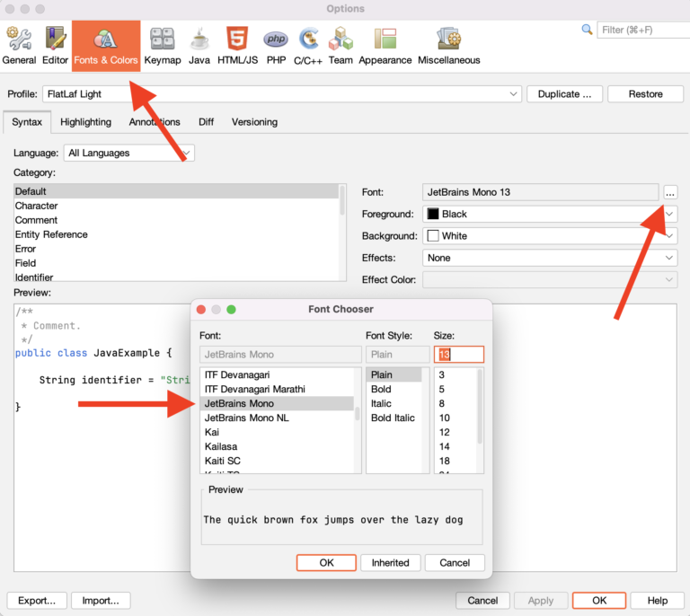Open the Foreground color dropdown
Image resolution: width=690 pixels, height=616 pixels.
coord(550,214)
